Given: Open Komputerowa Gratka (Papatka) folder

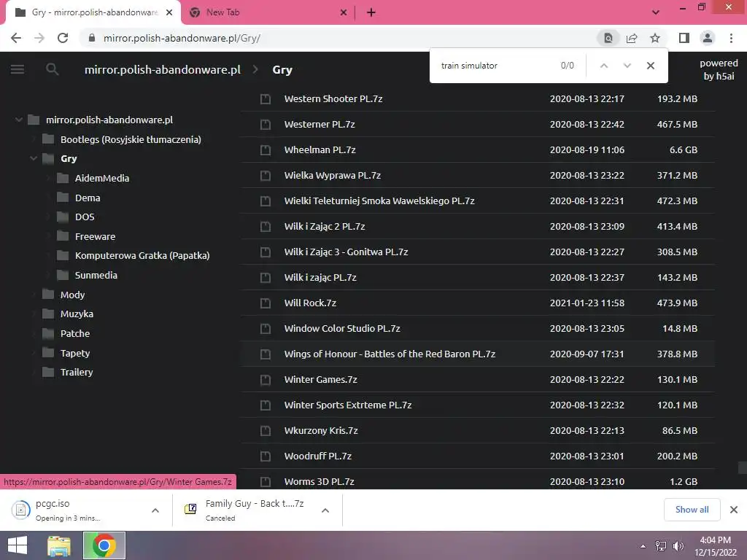Looking at the screenshot, I should (x=142, y=256).
